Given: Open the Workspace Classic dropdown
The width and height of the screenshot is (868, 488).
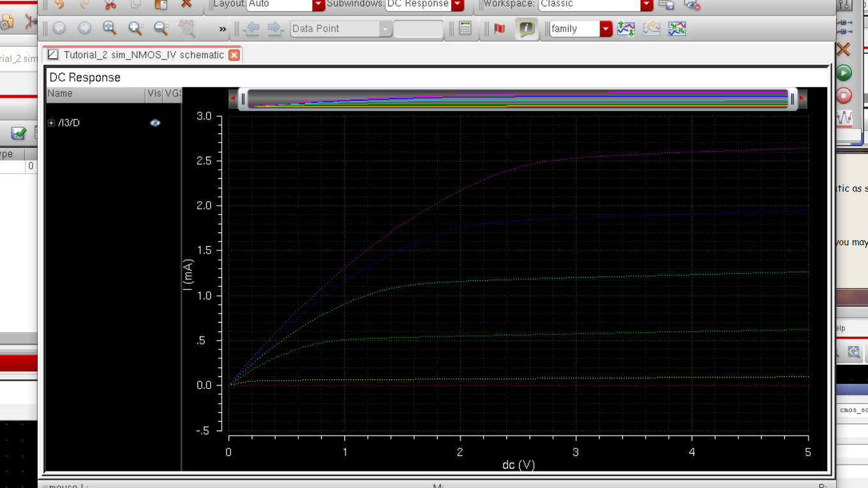Looking at the screenshot, I should point(646,4).
